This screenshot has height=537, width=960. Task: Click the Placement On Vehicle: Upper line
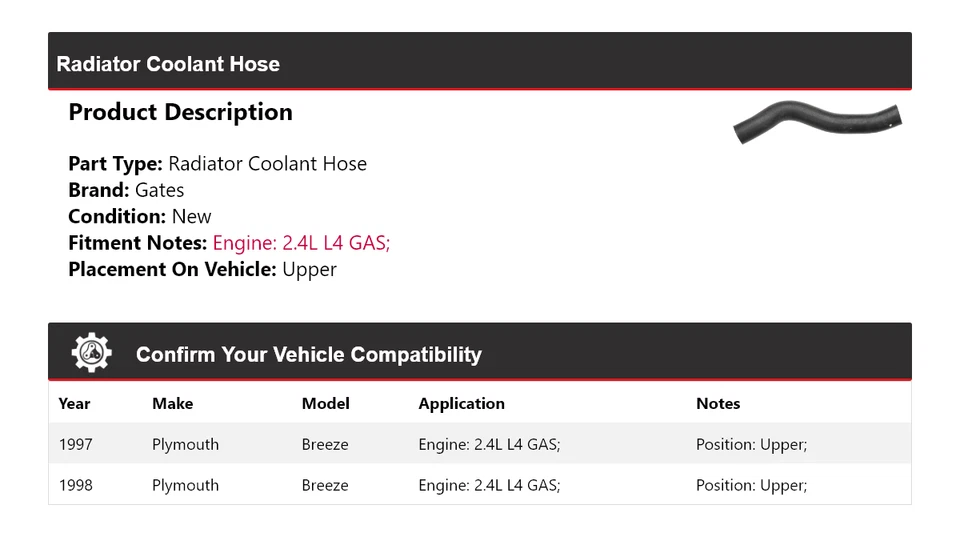(202, 269)
